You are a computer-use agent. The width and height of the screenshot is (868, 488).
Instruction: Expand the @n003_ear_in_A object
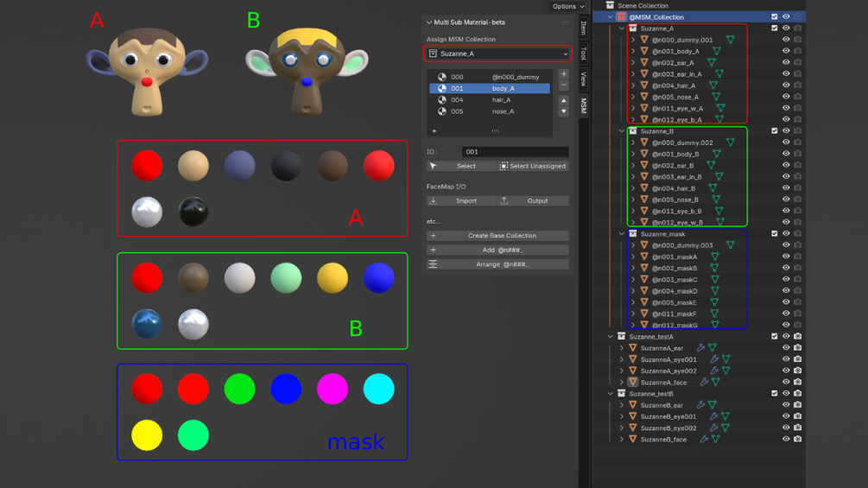[x=633, y=74]
